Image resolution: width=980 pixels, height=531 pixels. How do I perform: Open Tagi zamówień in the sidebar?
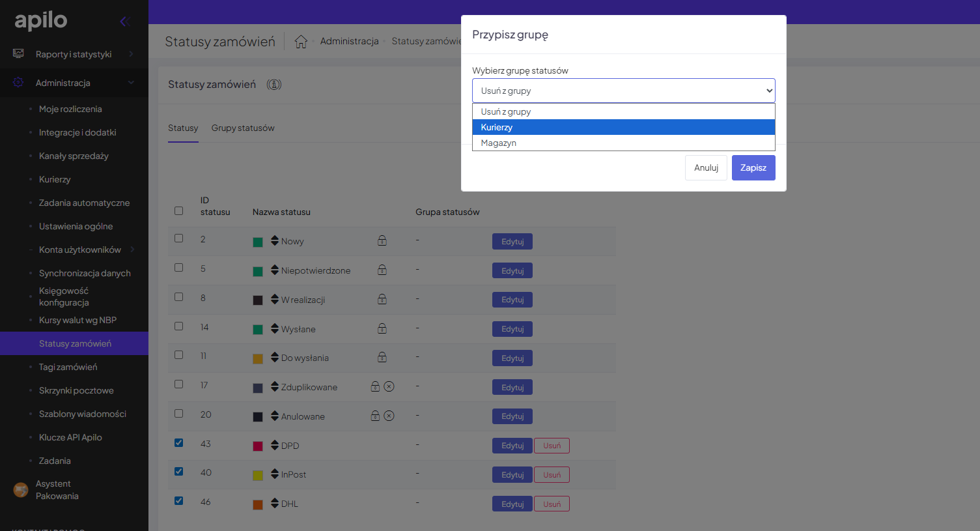pyautogui.click(x=68, y=367)
